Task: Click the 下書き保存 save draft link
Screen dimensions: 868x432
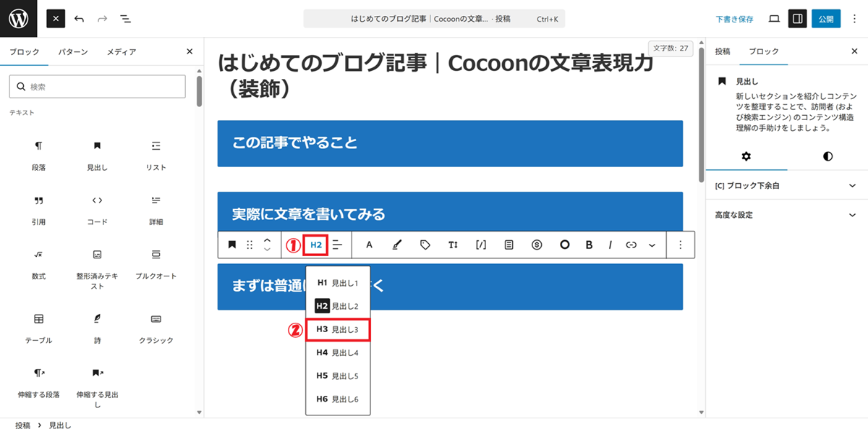Action: coord(734,20)
